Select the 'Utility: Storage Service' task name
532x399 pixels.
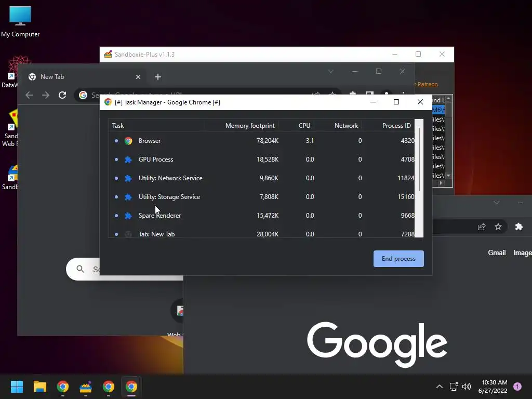pos(169,197)
